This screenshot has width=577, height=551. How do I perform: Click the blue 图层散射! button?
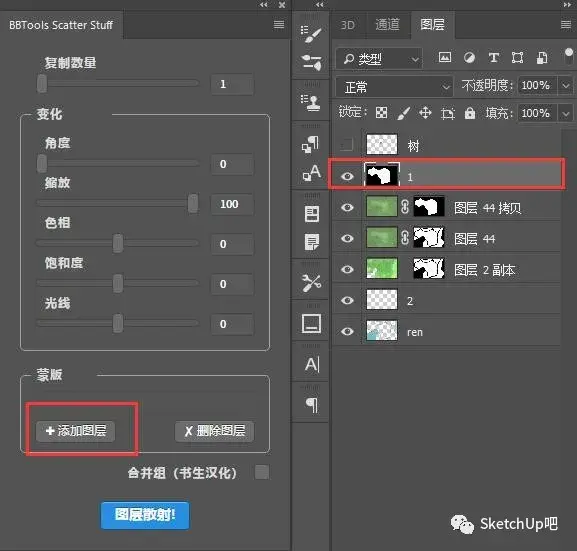click(145, 515)
